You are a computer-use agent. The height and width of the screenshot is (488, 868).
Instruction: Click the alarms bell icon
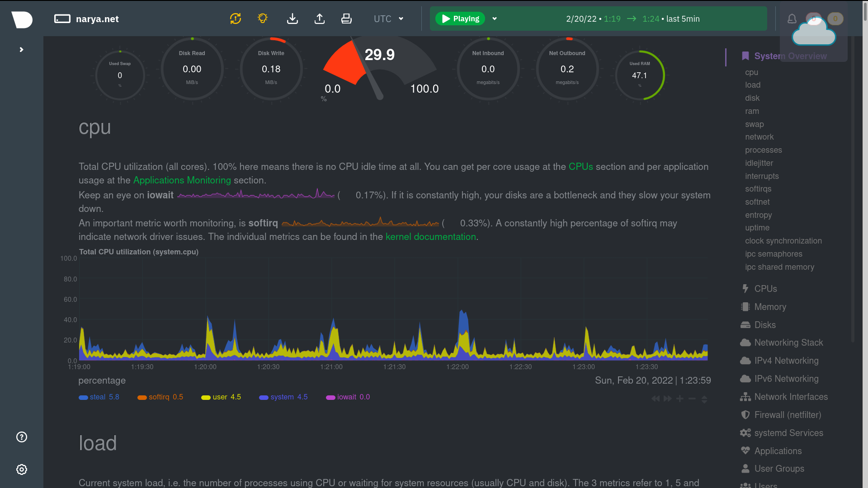coord(792,19)
